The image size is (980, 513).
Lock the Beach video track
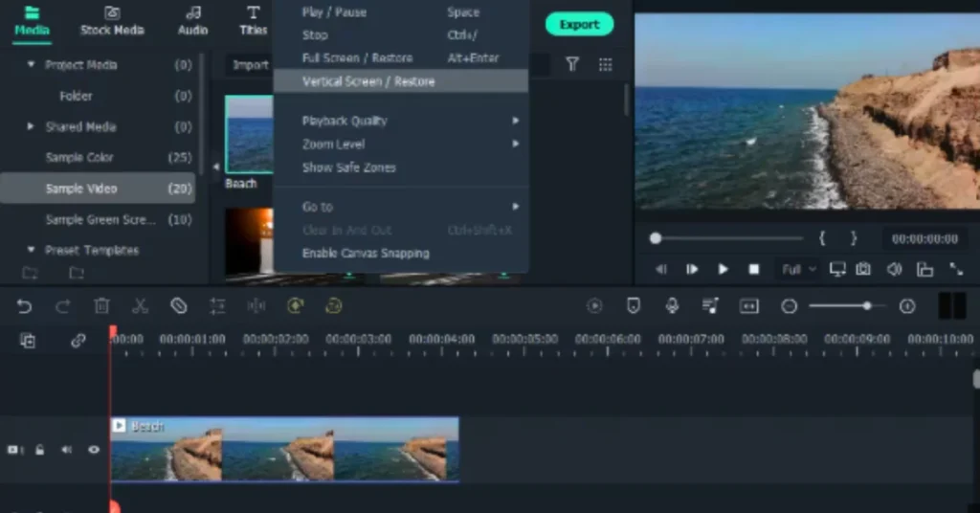point(39,450)
